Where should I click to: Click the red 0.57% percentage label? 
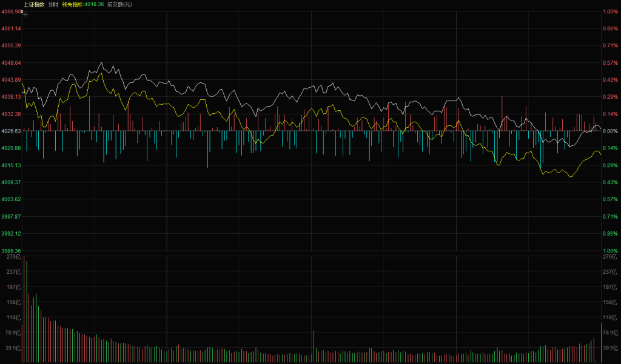pos(609,63)
